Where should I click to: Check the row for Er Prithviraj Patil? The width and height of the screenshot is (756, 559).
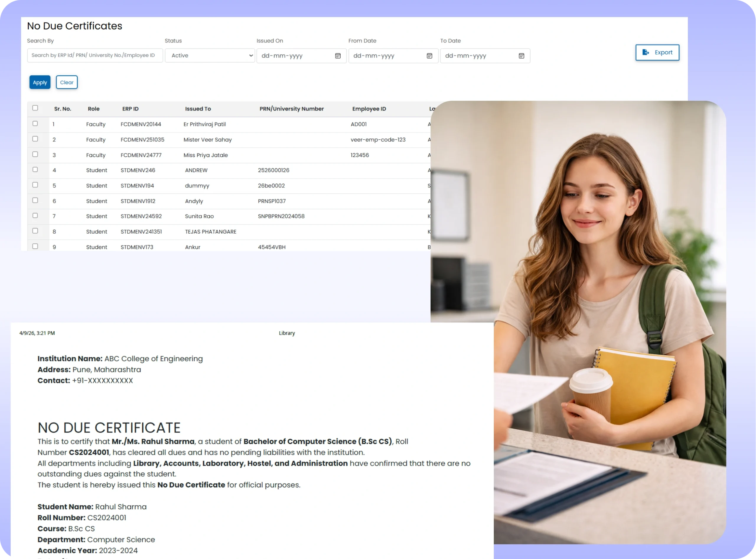click(35, 123)
